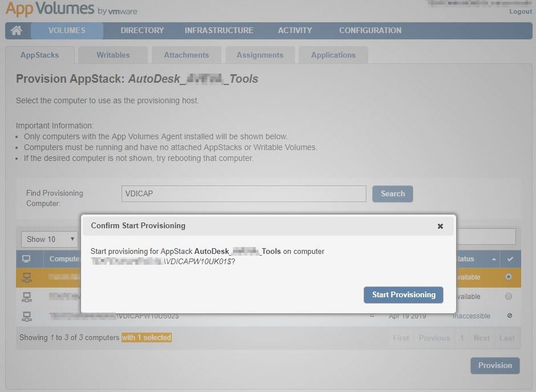Click the Confirm Start Provisioning title bar
Viewport: 536px width, 392px height.
268,226
